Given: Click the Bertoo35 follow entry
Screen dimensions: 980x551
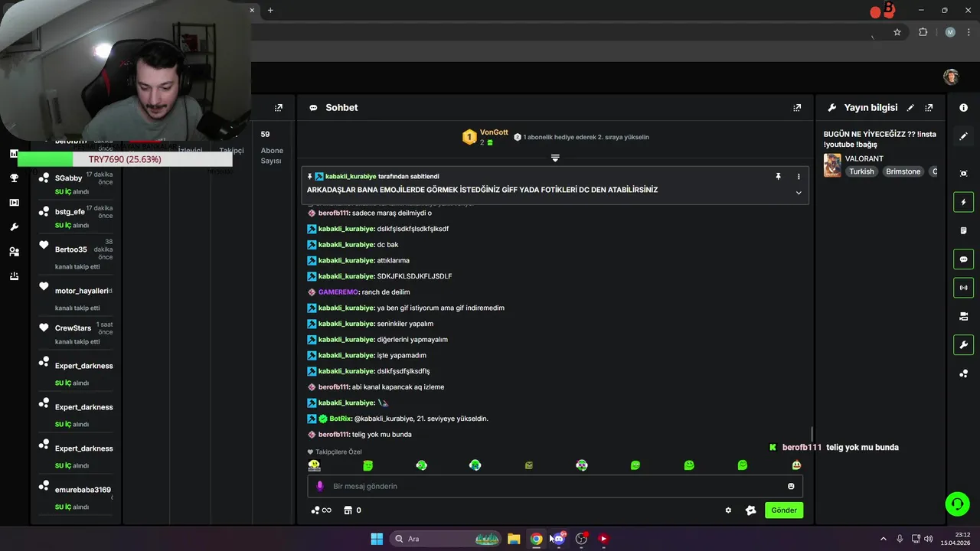Looking at the screenshot, I should (76, 254).
